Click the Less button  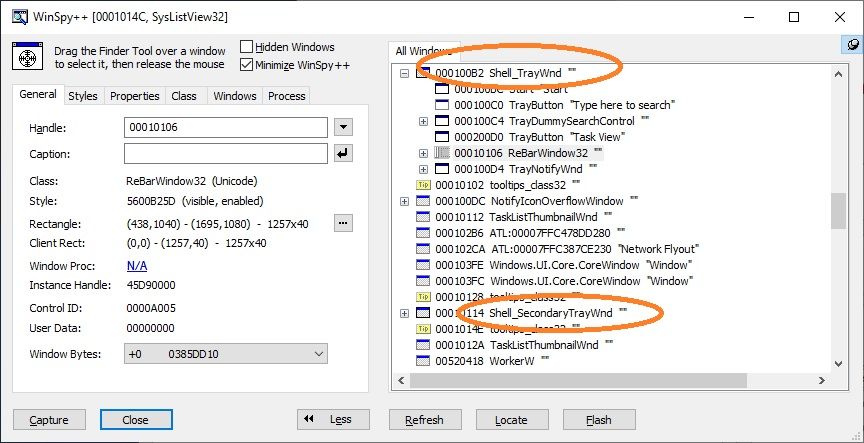[333, 420]
